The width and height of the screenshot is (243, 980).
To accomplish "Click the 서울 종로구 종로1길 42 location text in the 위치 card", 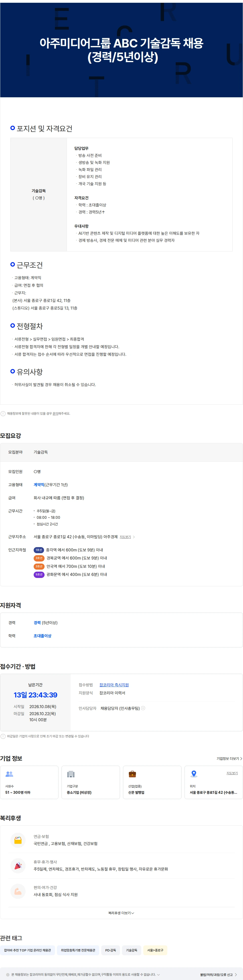I will click(x=213, y=792).
